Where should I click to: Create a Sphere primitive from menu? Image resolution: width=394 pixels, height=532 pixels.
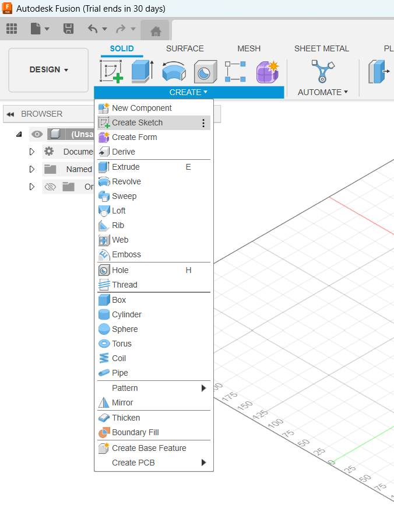pos(154,329)
